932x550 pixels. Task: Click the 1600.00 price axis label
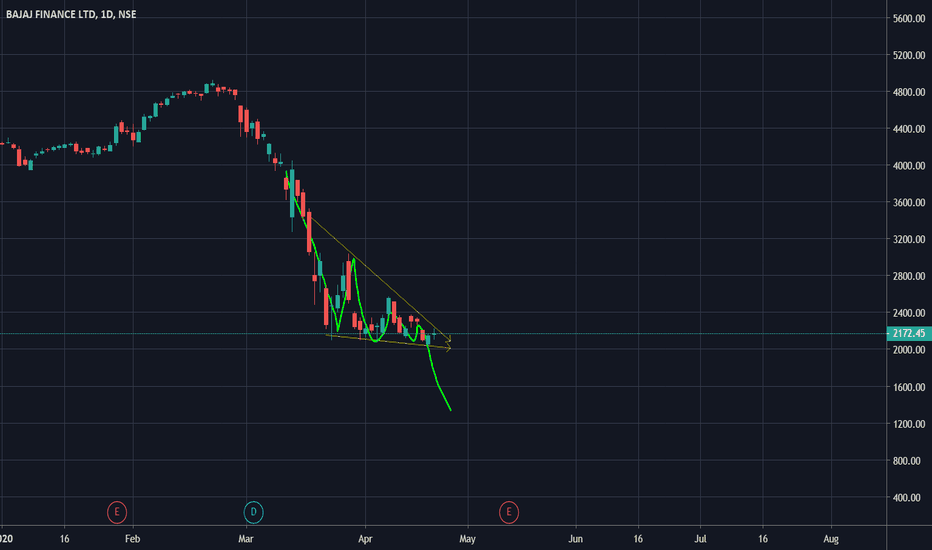(909, 387)
